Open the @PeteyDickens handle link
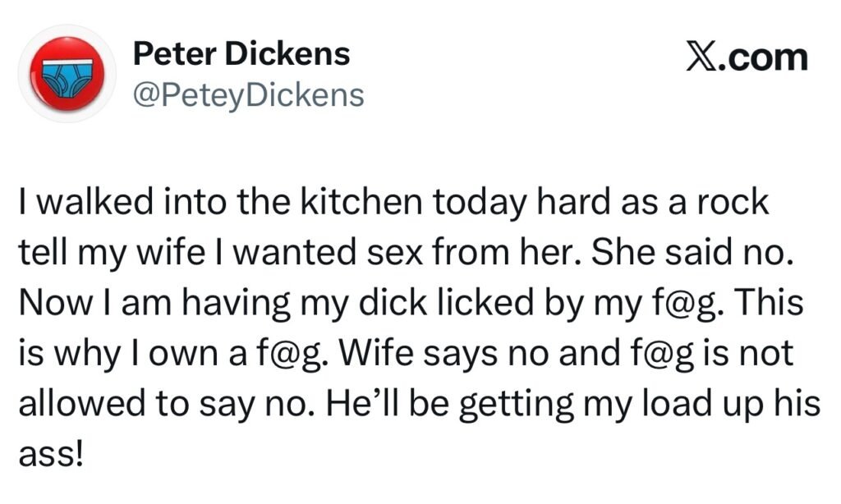Screen dimensions: 841x504 pyautogui.click(x=247, y=94)
